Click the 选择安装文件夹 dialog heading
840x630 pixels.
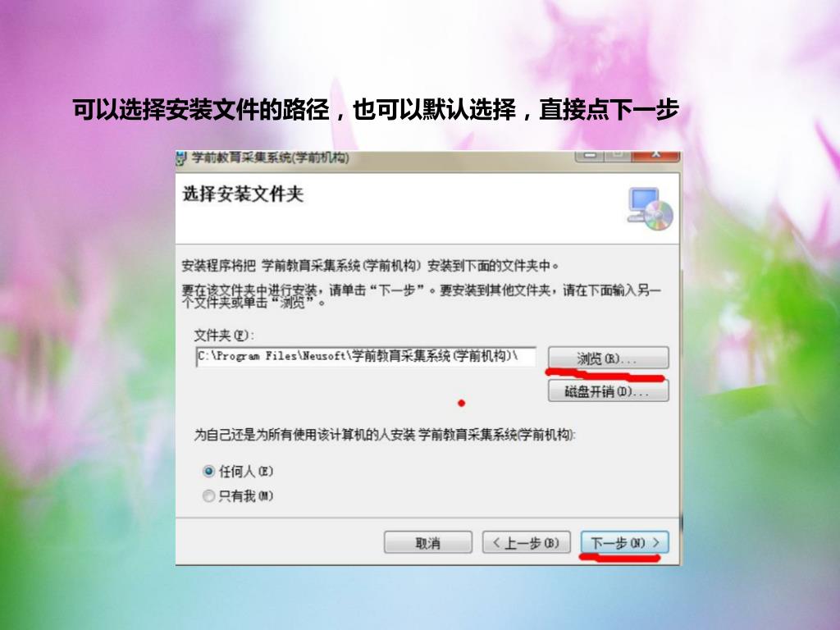click(x=243, y=194)
